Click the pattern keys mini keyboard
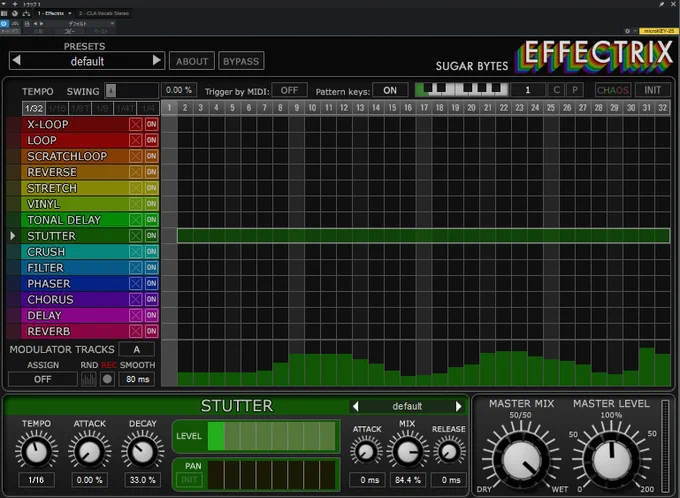The image size is (680, 498). [461, 90]
